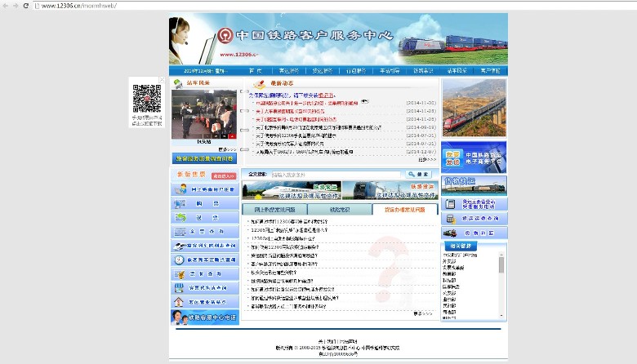Click the 关于我们 footer link
The width and height of the screenshot is (637, 364).
click(x=326, y=342)
